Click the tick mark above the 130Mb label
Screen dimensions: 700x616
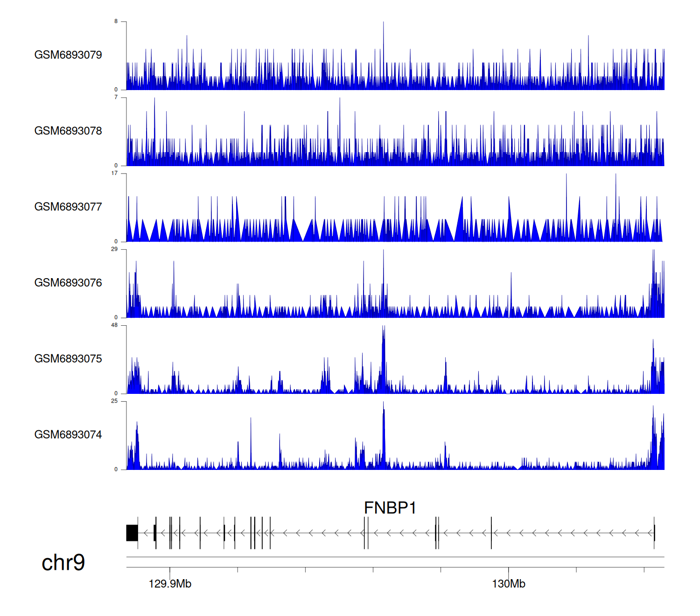[508, 571]
